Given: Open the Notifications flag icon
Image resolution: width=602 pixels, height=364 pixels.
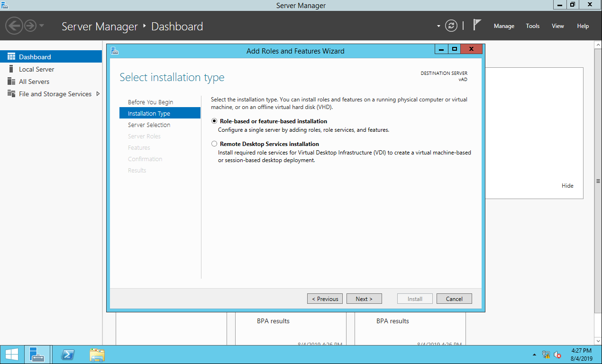Looking at the screenshot, I should click(x=477, y=26).
